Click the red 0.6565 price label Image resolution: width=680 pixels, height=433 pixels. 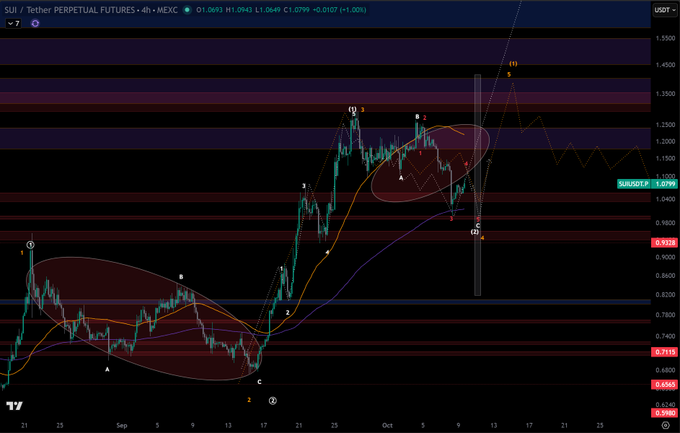[664, 384]
